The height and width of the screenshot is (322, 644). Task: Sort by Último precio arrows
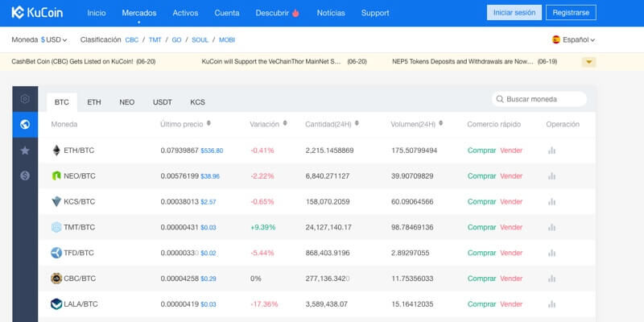click(208, 123)
